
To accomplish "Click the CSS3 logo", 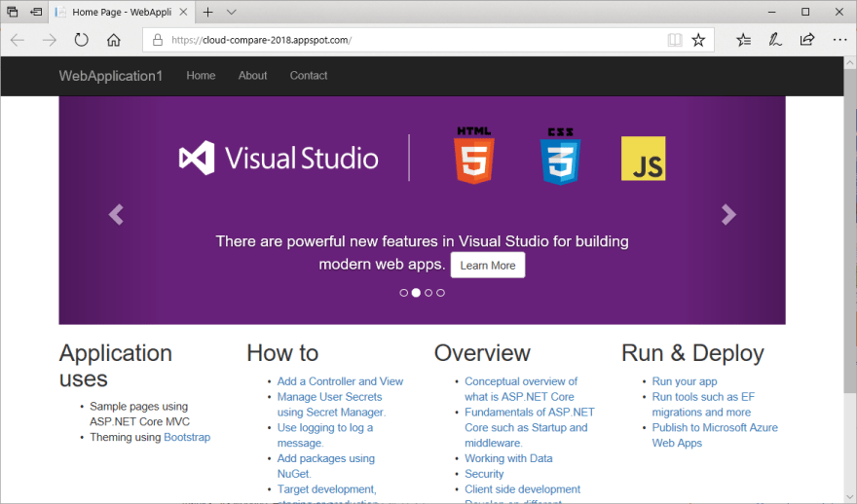I will [560, 157].
